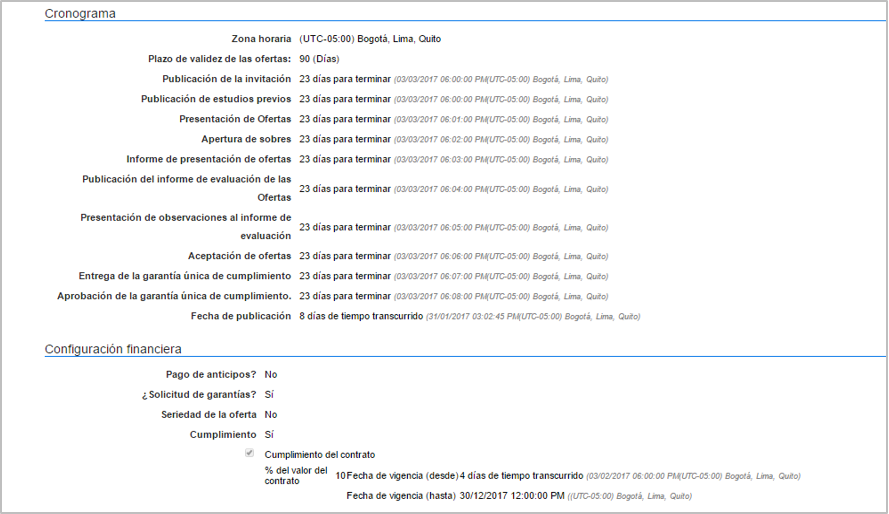The image size is (889, 514).
Task: Click the Zona horaria value text
Action: 370,39
